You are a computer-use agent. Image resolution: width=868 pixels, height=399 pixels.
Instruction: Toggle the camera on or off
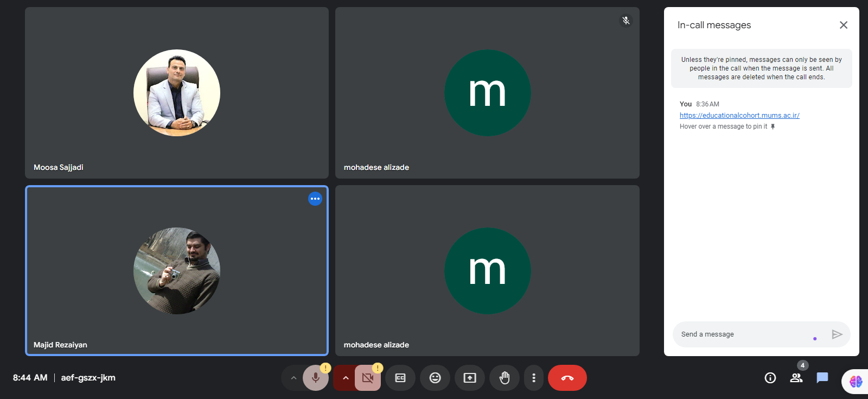[367, 378]
